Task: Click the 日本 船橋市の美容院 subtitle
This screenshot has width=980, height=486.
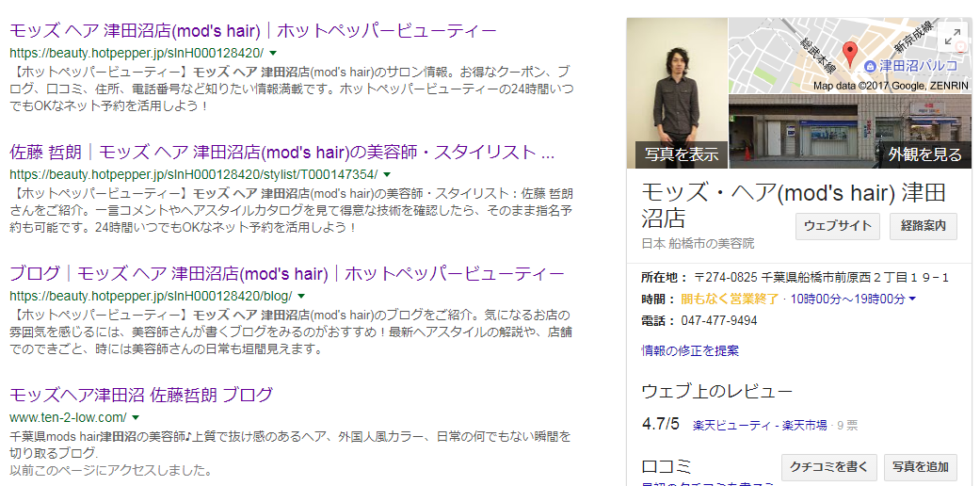Action: (699, 244)
